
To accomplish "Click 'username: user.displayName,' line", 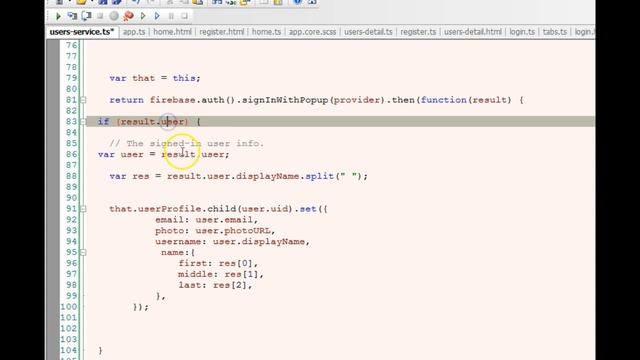I will pyautogui.click(x=233, y=242).
